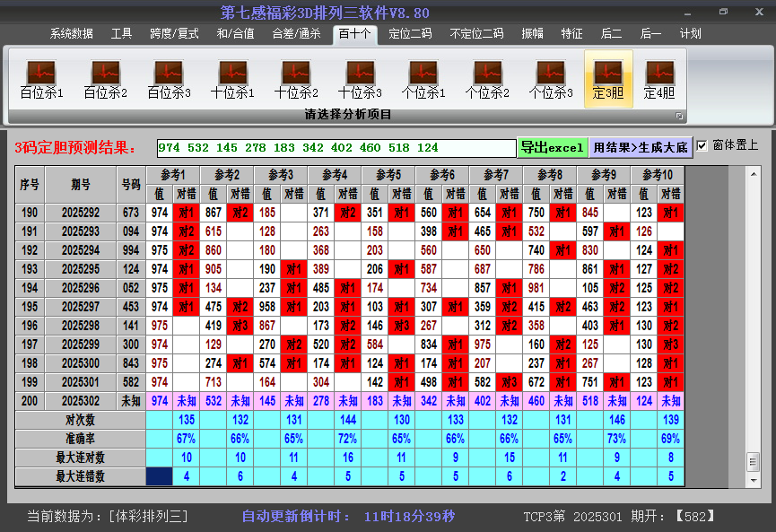Select the 定4胆 analysis icon
The width and height of the screenshot is (776, 532).
pos(659,79)
